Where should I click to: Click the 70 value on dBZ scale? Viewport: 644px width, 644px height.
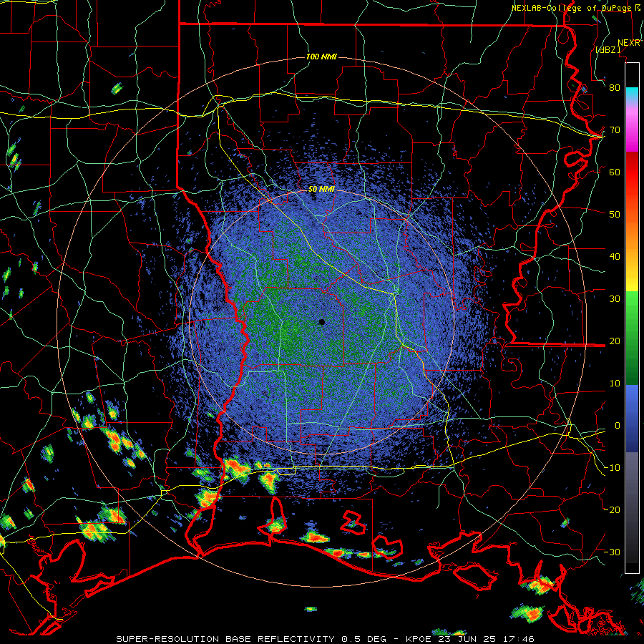click(x=615, y=130)
